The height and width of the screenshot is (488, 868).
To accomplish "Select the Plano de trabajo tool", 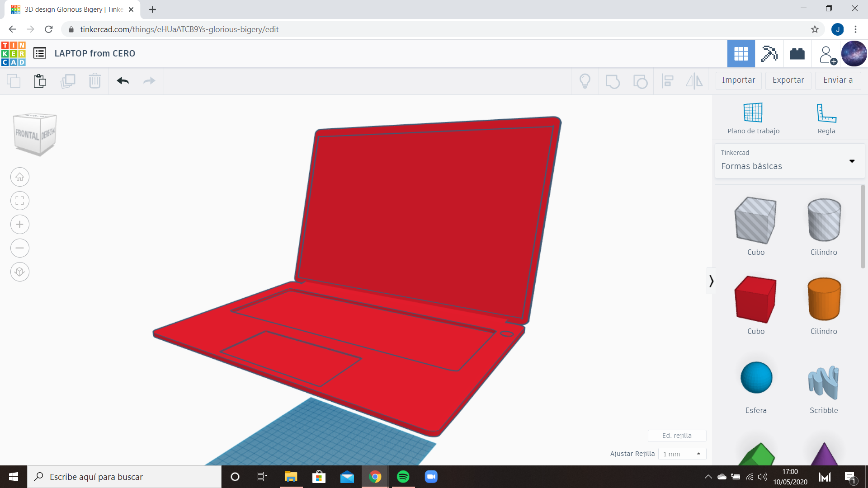I will pos(753,118).
